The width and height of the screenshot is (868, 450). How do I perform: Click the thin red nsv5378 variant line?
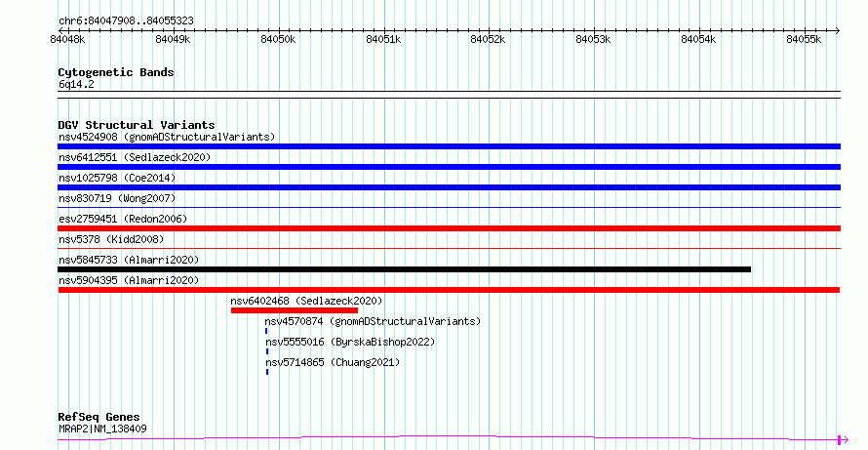click(x=449, y=248)
